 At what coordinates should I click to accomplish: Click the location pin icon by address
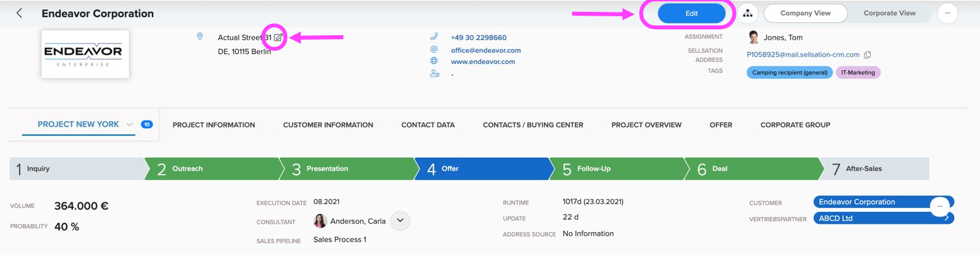click(x=200, y=37)
